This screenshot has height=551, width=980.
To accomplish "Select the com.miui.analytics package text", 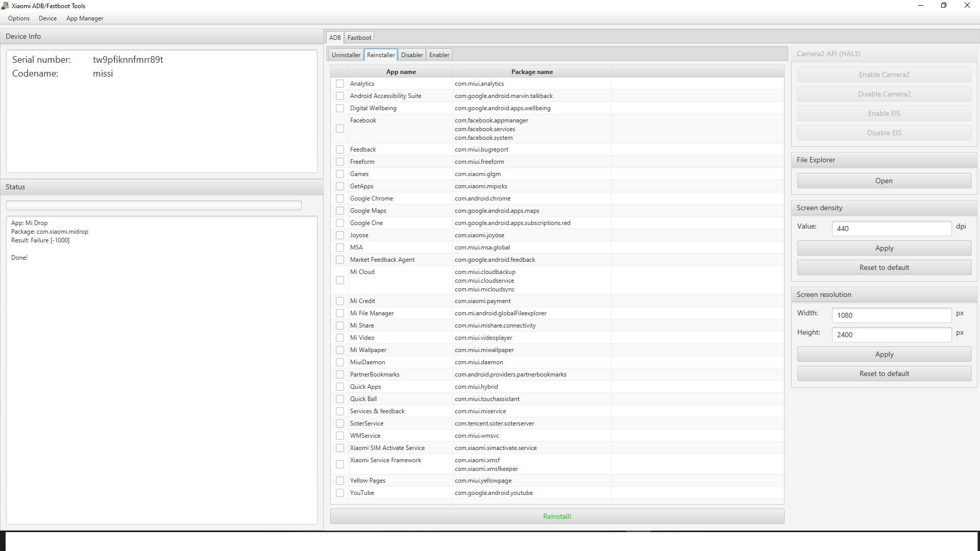I will 479,84.
